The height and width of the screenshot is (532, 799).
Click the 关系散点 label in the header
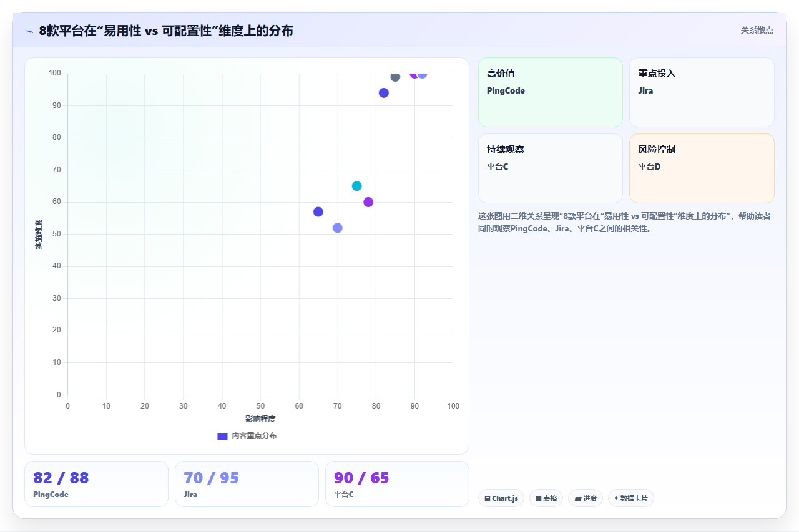pos(757,30)
